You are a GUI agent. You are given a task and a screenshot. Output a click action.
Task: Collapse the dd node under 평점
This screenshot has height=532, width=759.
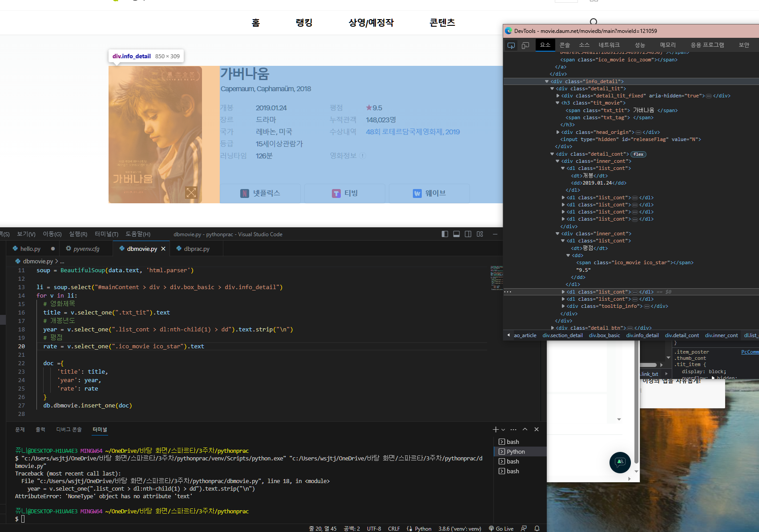(x=569, y=255)
